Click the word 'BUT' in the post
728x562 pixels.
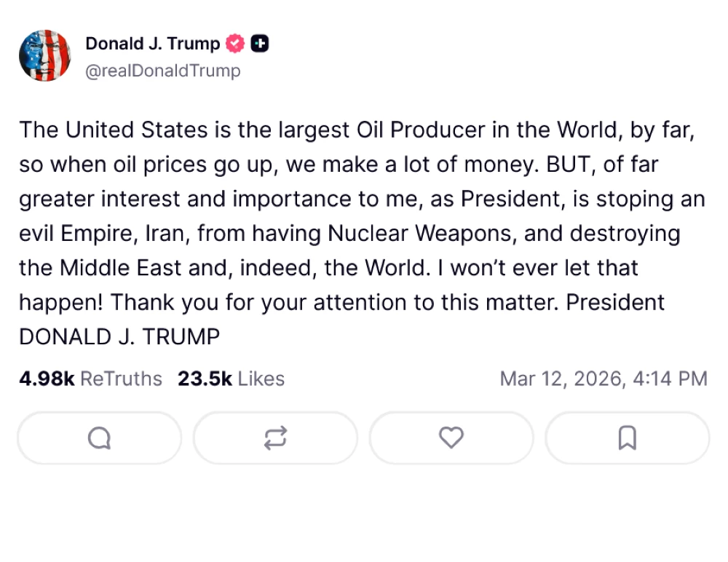[x=563, y=165]
